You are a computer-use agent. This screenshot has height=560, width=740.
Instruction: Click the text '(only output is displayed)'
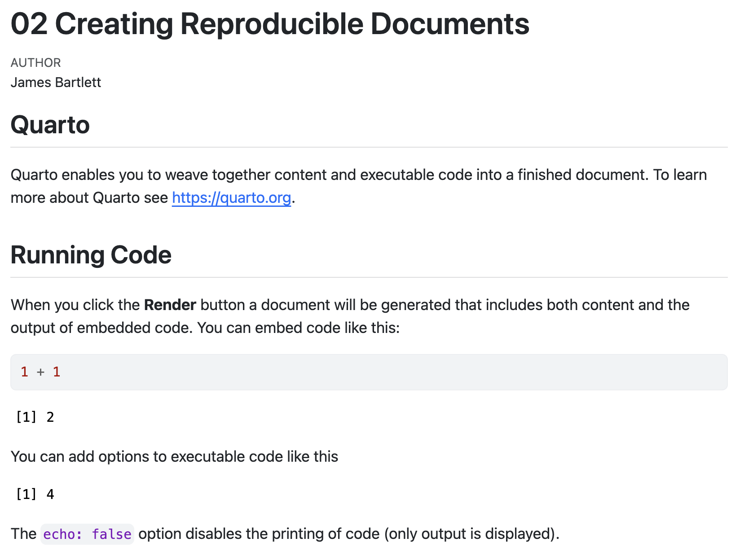tap(471, 534)
